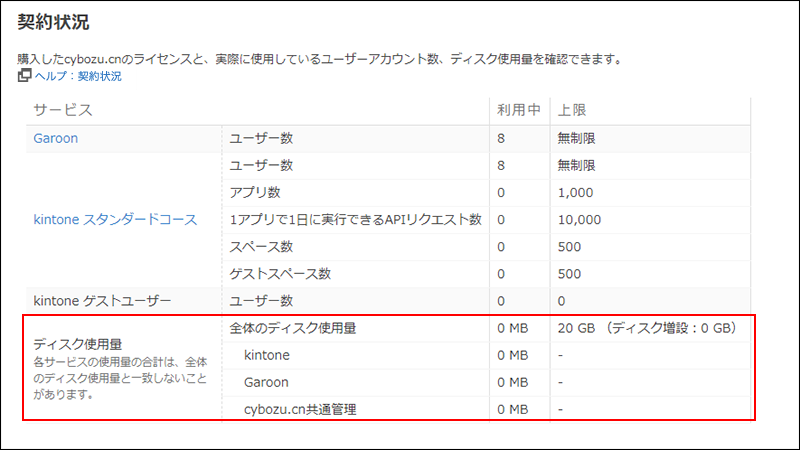Viewport: 800px width, 450px height.
Task: Click the external-link icon beside ヘルプ
Action: click(25, 76)
